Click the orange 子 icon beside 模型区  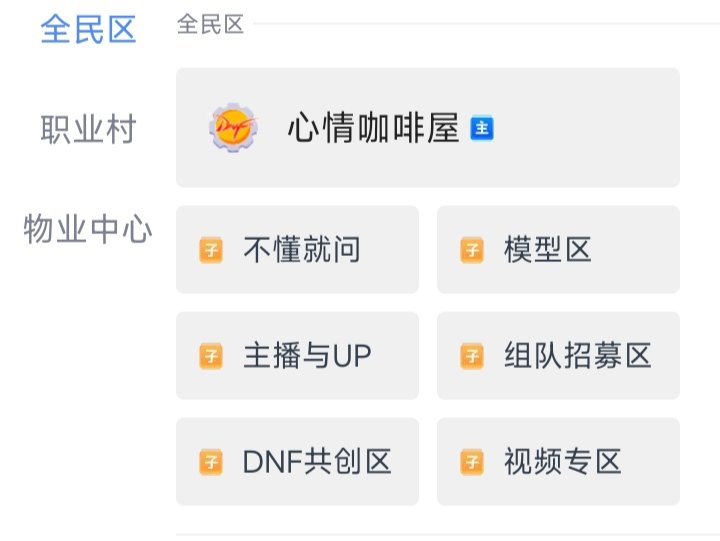click(x=472, y=250)
